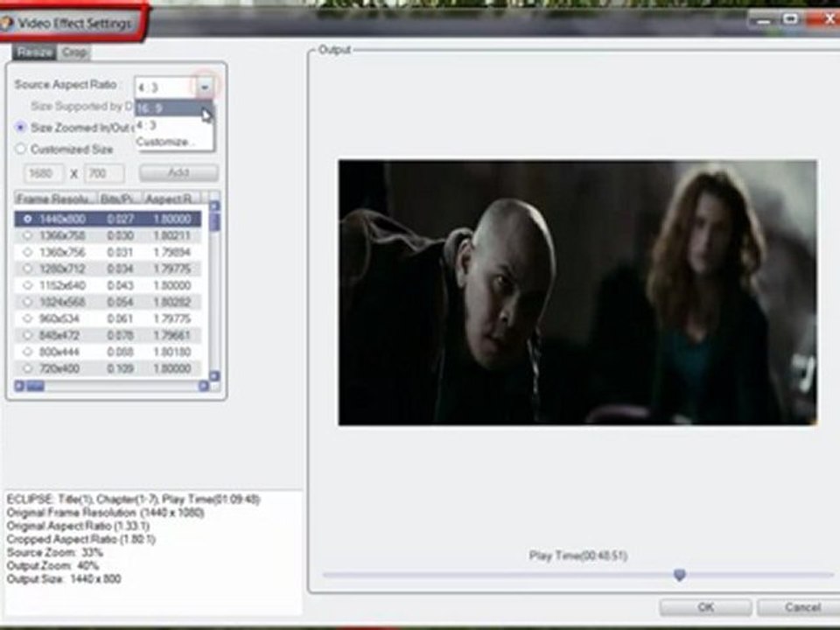Viewport: 840px width, 630px height.
Task: Click the custom width field showing 1680
Action: (44, 173)
